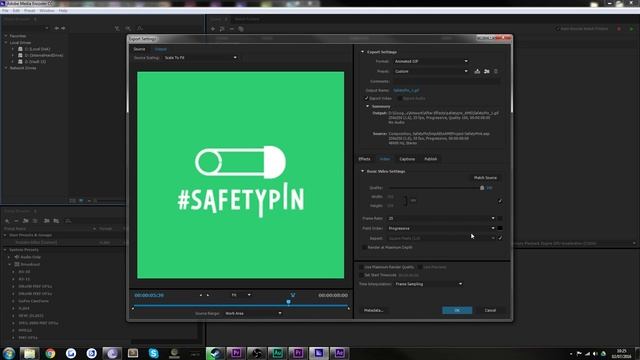Screen dimensions: 640x360
Task: Click Skype icon in taskbar
Action: (153, 353)
